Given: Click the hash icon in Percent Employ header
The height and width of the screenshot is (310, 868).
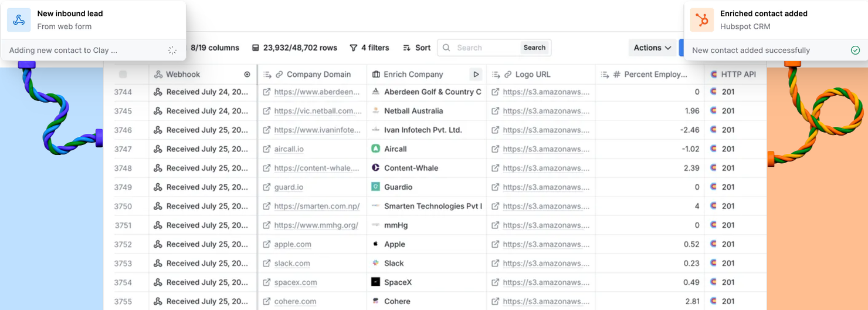Looking at the screenshot, I should [616, 75].
